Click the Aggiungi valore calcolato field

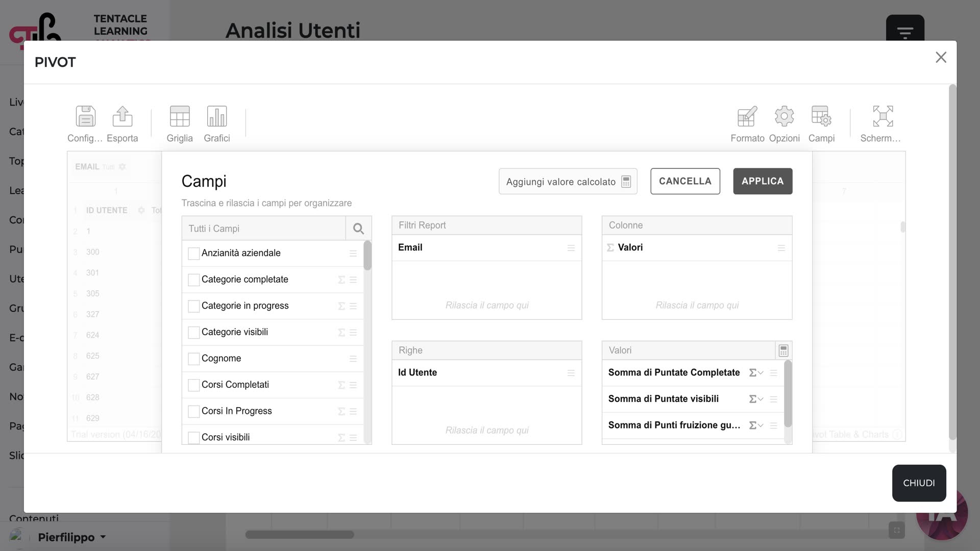568,182
